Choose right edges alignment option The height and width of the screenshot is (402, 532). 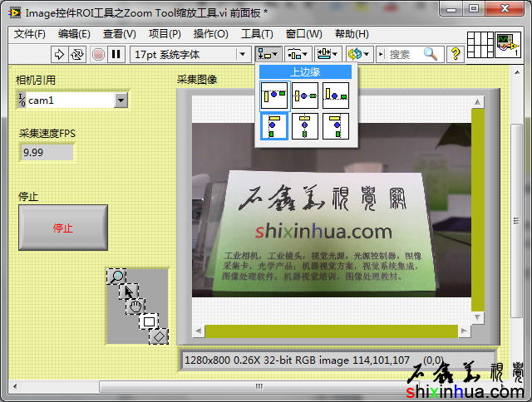pyautogui.click(x=336, y=126)
